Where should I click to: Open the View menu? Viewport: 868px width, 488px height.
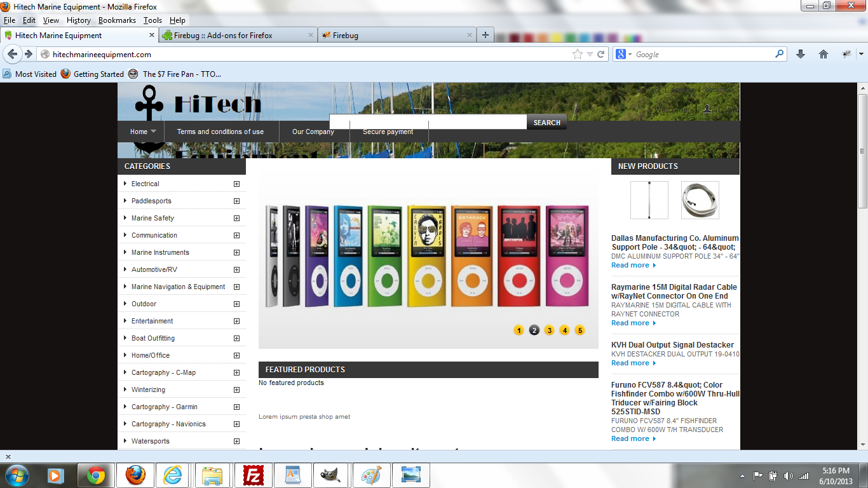coord(51,20)
